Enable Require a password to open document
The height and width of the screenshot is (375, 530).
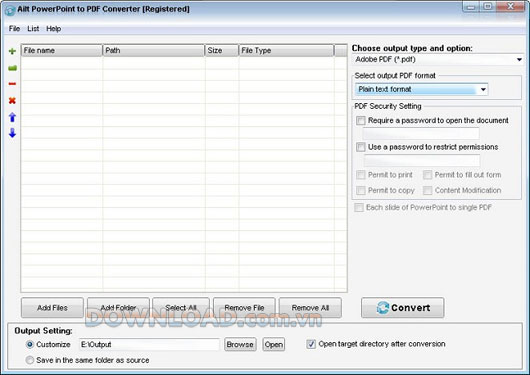tap(361, 120)
